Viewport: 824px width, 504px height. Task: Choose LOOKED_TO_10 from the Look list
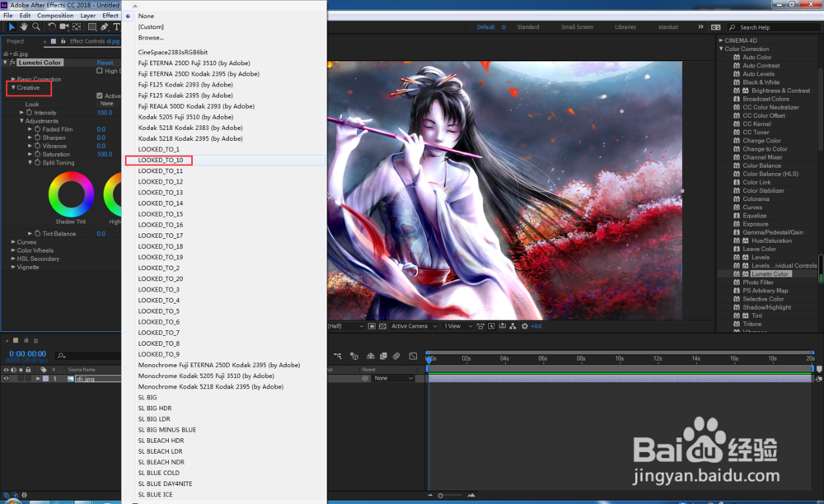pos(161,160)
